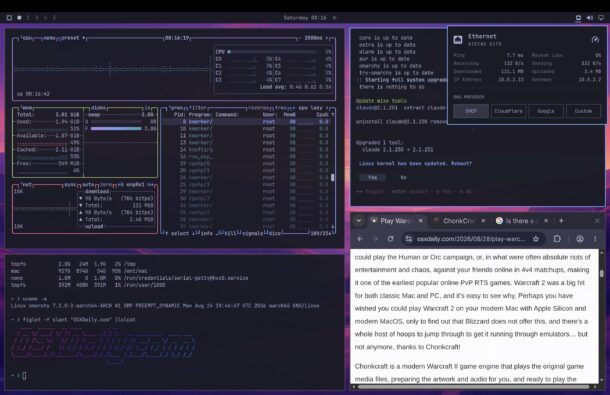Click the Saturday clock in the top bar
Viewport: 610px width, 395px height.
305,18
